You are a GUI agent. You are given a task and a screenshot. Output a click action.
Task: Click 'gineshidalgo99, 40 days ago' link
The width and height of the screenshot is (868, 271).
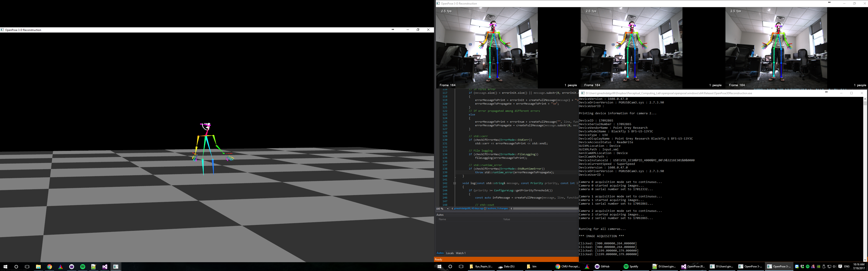469,209
